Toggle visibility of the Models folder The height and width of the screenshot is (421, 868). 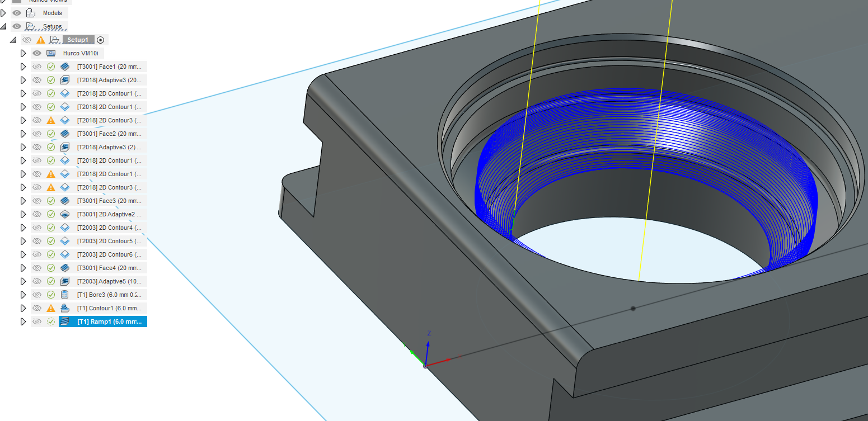(x=17, y=12)
